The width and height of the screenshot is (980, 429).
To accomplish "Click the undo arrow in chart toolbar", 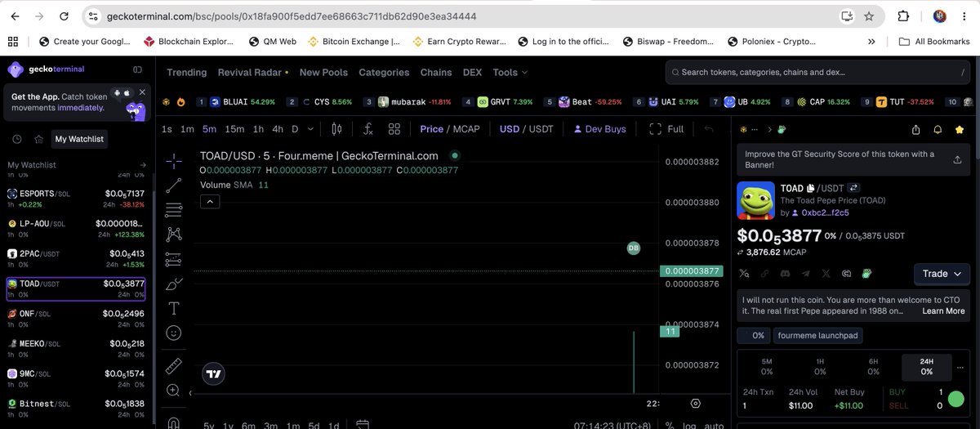I will tap(709, 129).
